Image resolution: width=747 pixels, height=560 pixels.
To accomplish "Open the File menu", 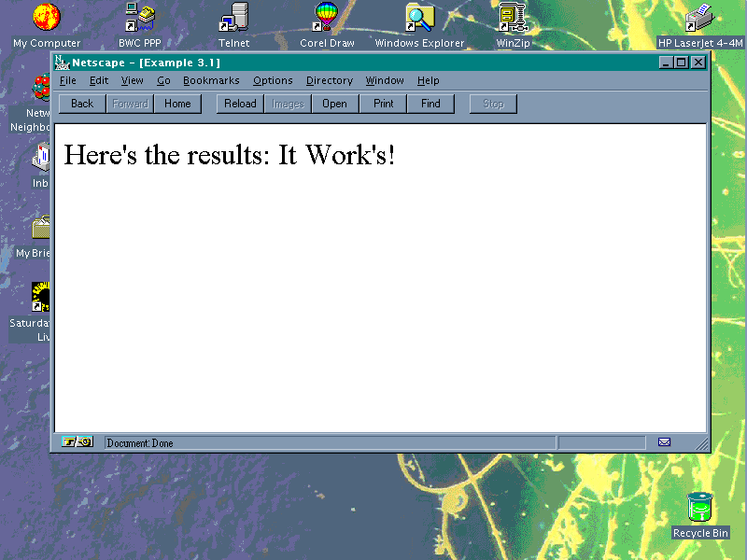I will (x=68, y=81).
